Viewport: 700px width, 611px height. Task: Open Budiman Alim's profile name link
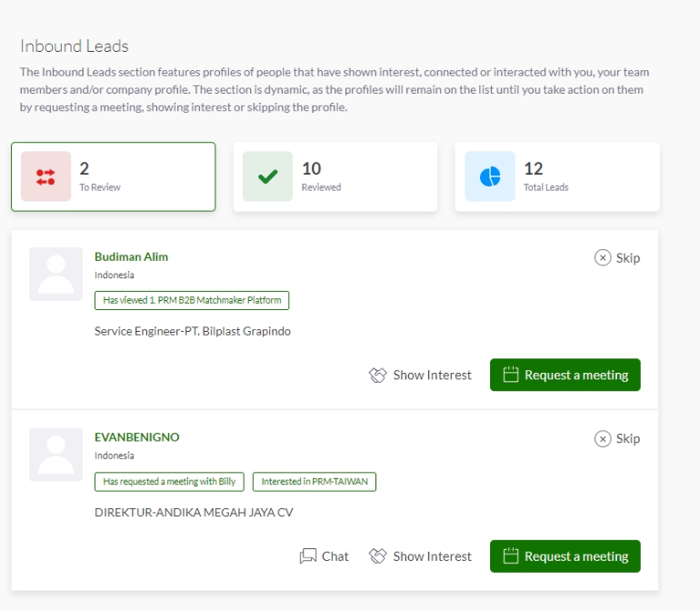click(131, 256)
